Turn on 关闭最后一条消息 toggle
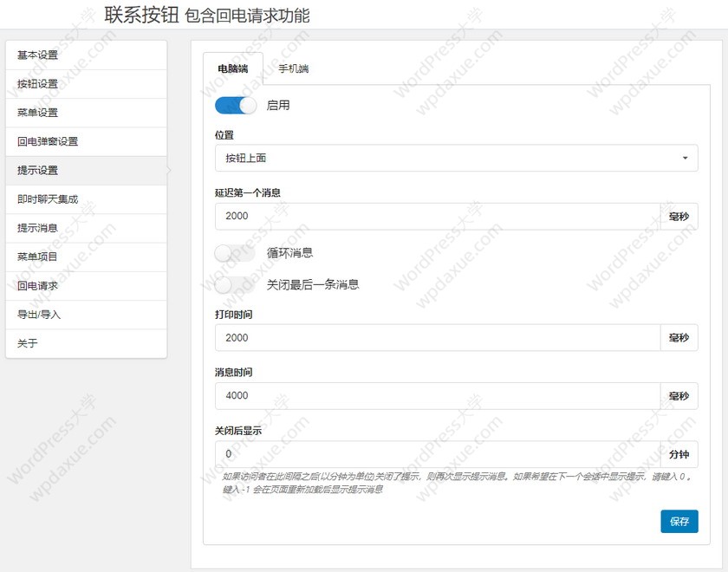Image resolution: width=728 pixels, height=572 pixels. pyautogui.click(x=236, y=284)
